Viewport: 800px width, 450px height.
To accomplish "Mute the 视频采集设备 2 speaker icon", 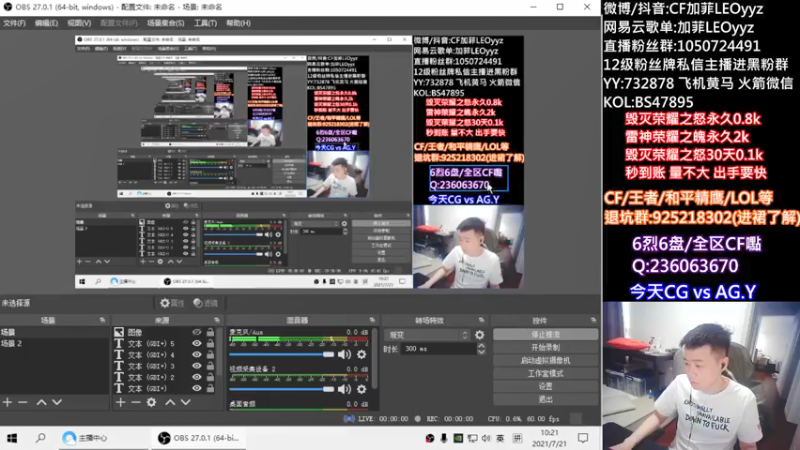I will coord(344,389).
